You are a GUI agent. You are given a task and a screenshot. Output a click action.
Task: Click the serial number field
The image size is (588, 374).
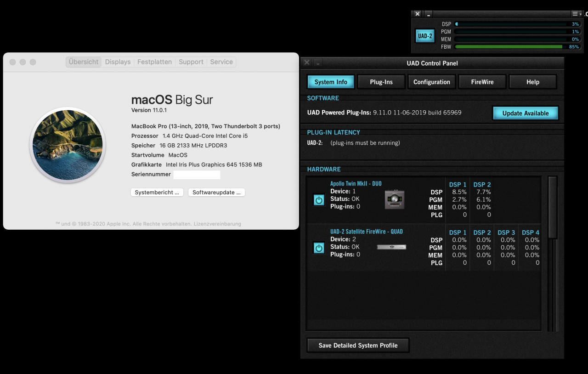coord(197,175)
